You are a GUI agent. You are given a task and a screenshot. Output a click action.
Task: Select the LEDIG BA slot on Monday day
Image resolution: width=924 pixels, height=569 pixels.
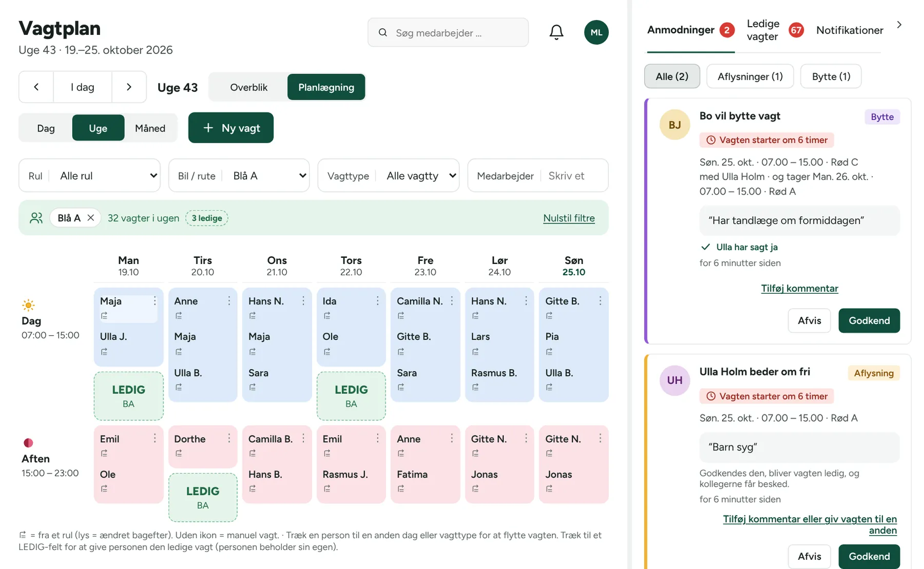129,396
